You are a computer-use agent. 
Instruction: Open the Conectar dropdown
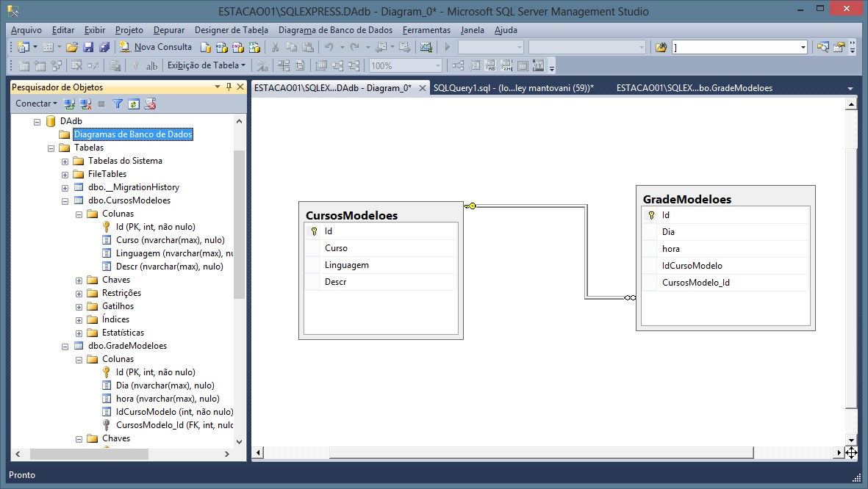pos(36,104)
